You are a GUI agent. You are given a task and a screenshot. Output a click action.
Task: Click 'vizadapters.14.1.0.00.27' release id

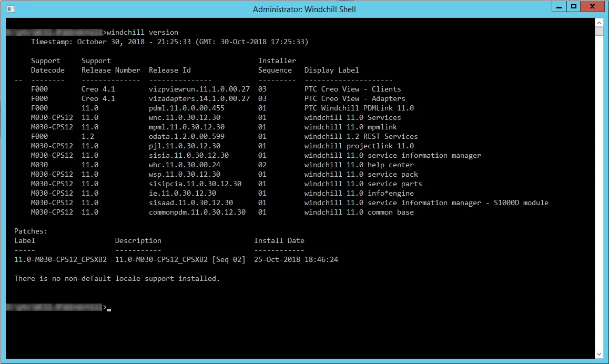(x=199, y=99)
